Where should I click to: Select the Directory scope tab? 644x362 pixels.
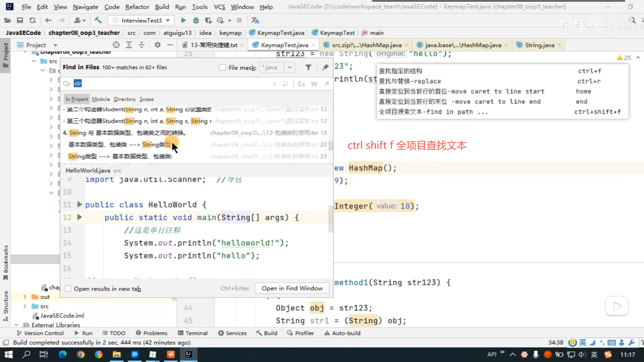(124, 99)
